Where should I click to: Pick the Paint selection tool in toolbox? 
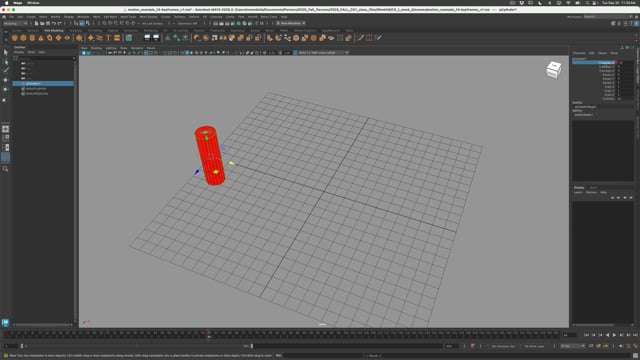(x=5, y=71)
